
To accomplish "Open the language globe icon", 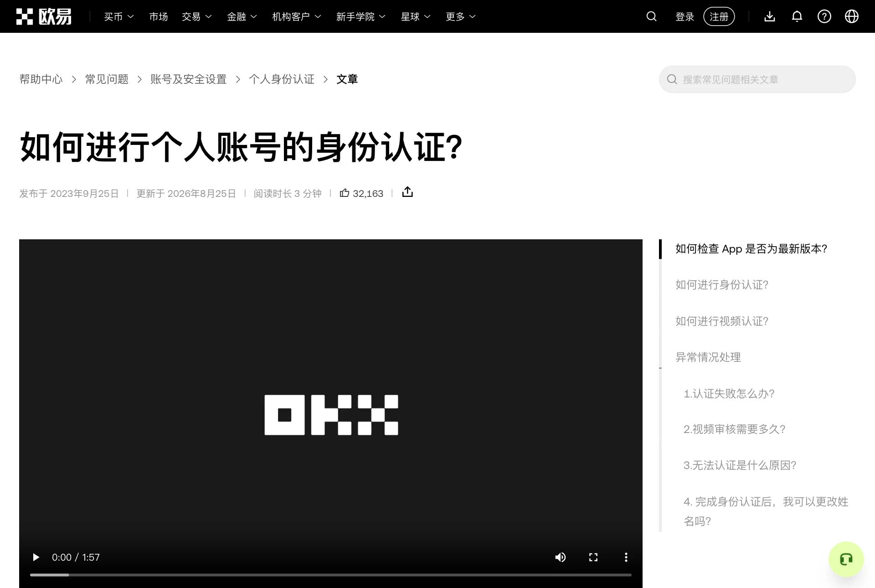I will pos(852,16).
